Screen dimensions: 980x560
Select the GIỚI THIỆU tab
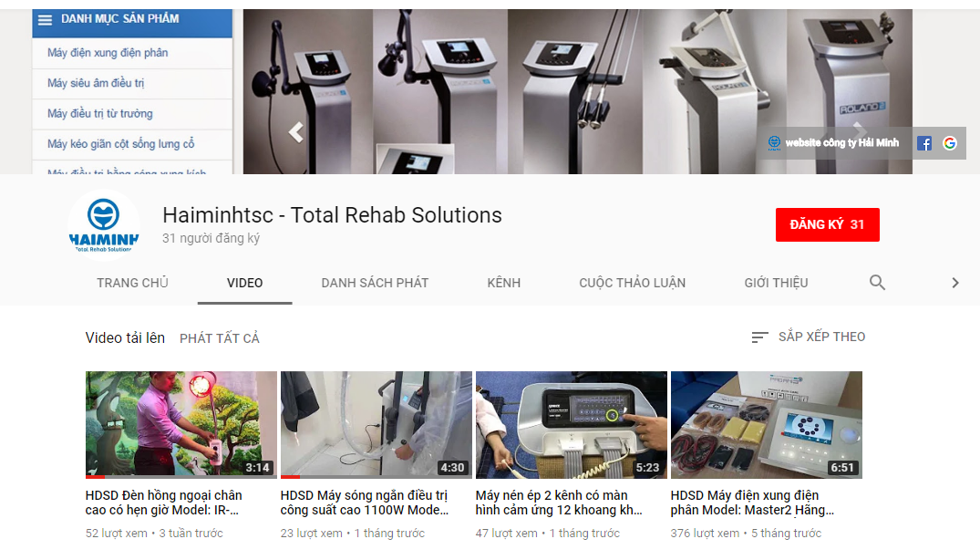click(x=776, y=283)
